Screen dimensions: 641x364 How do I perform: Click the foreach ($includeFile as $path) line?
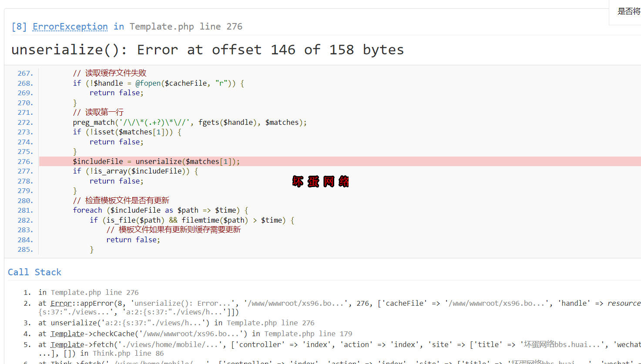pyautogui.click(x=161, y=210)
